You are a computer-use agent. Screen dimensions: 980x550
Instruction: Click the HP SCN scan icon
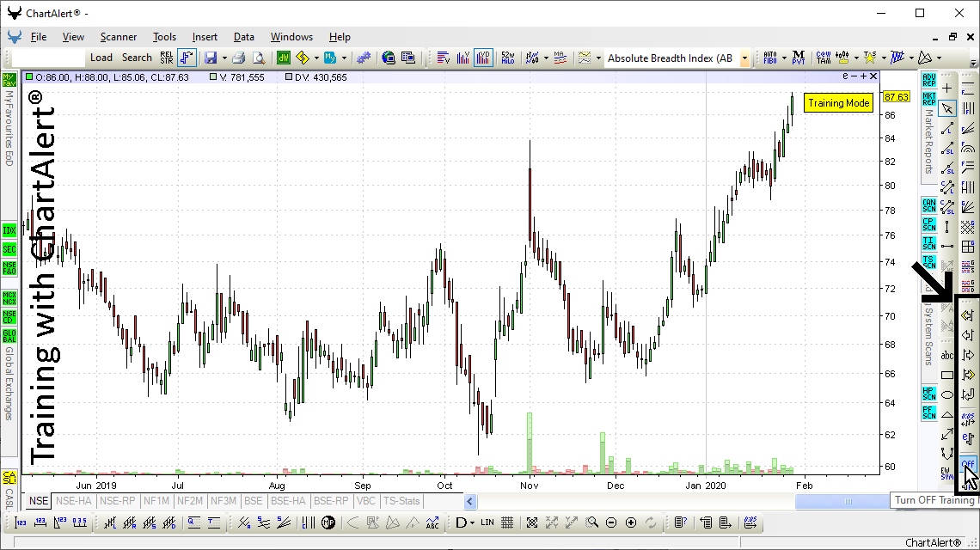pyautogui.click(x=928, y=393)
